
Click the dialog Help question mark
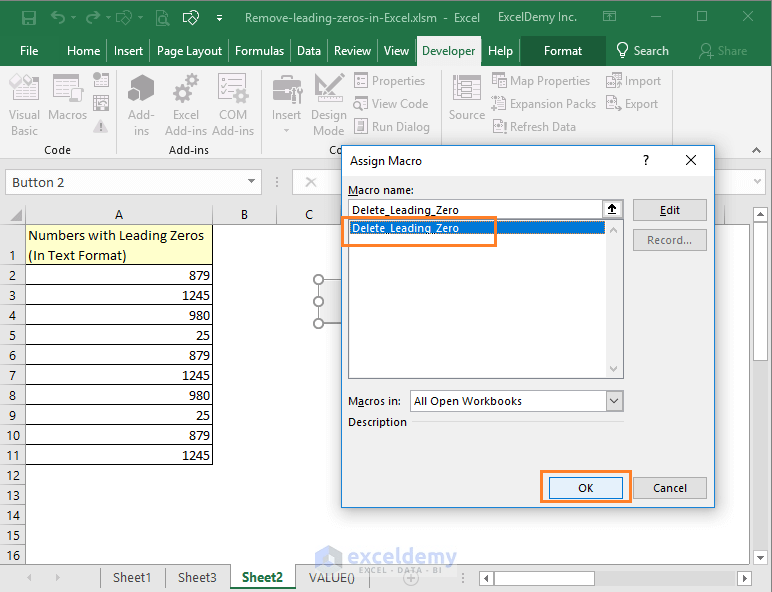[x=645, y=161]
